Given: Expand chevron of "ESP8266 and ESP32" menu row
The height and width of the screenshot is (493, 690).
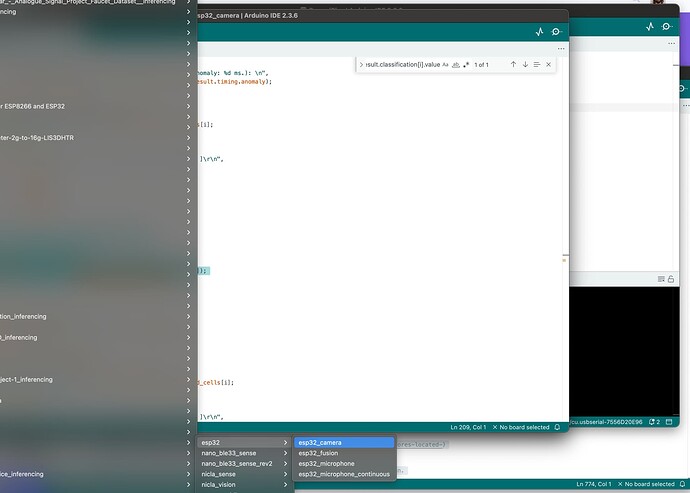Looking at the screenshot, I should tap(188, 106).
